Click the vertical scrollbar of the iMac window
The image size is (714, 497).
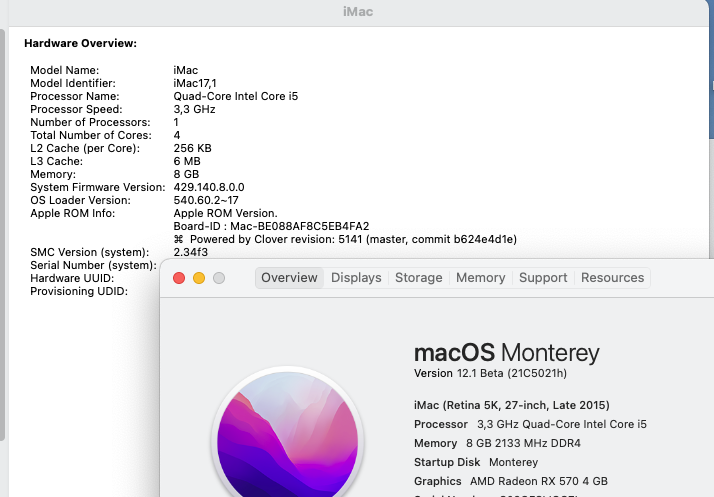pos(2,235)
